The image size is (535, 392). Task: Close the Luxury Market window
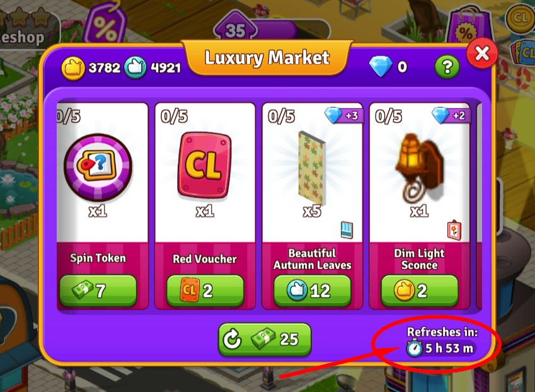[x=482, y=54]
